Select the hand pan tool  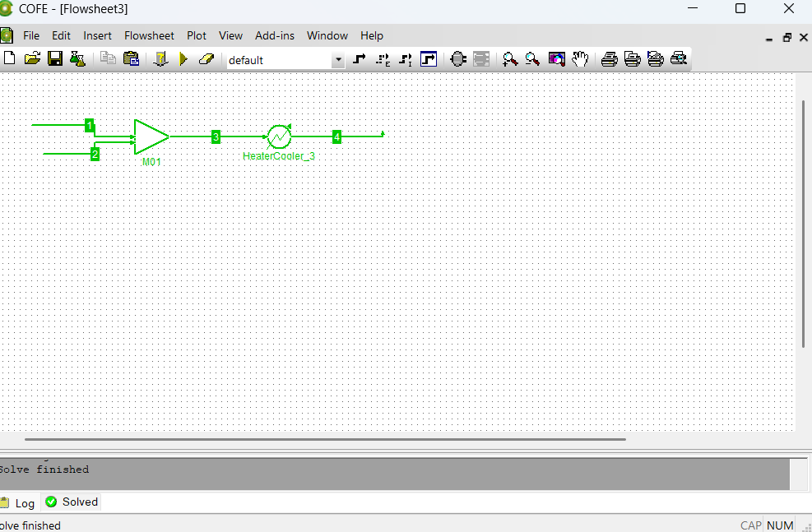pos(580,59)
